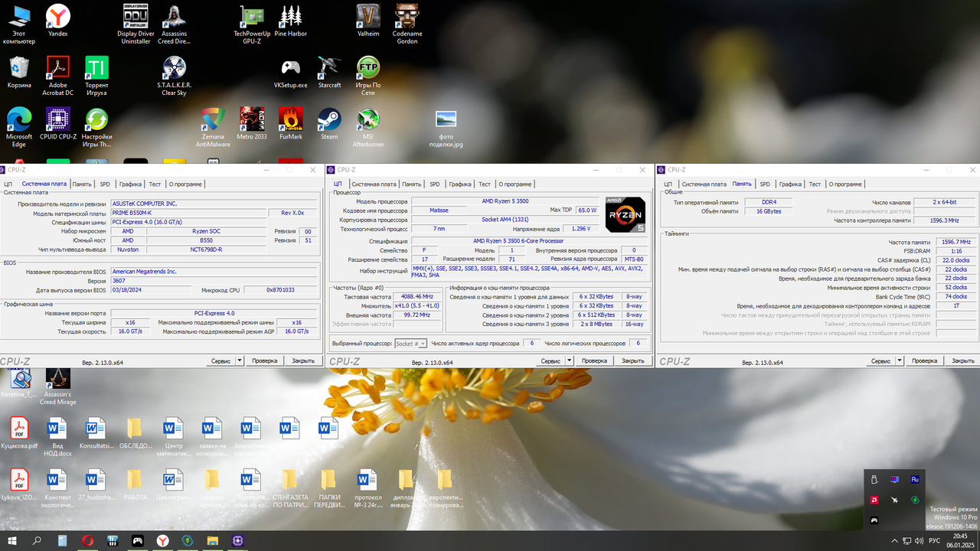Launch TechPowerUp GPU-Z from desktop
Viewport: 980px width, 551px height.
pos(252,23)
